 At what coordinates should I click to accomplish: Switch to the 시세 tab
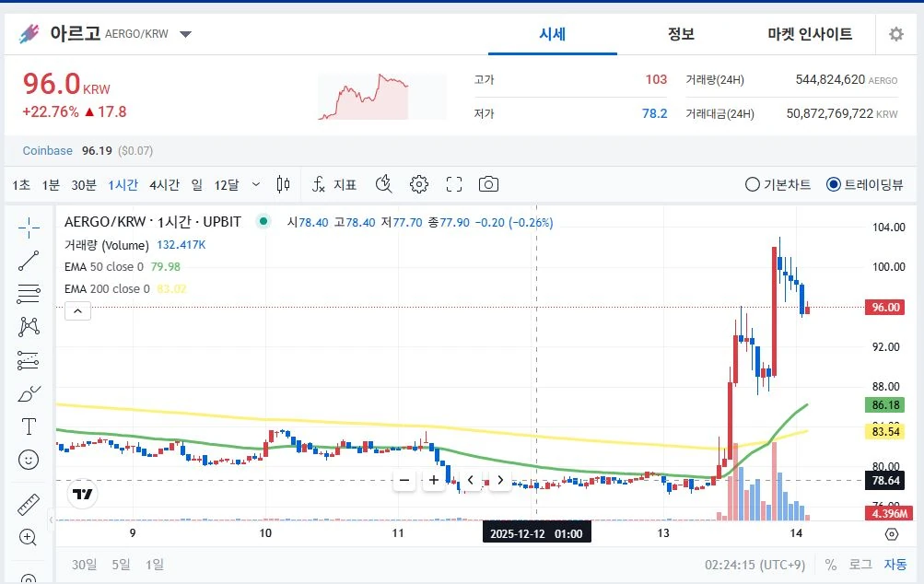[552, 34]
